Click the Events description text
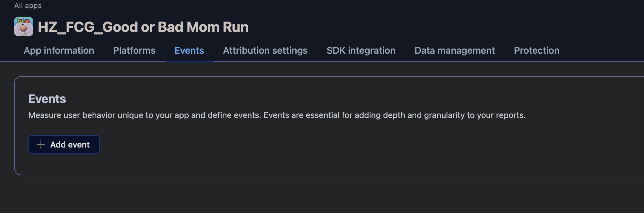This screenshot has height=213, width=644. point(277,115)
